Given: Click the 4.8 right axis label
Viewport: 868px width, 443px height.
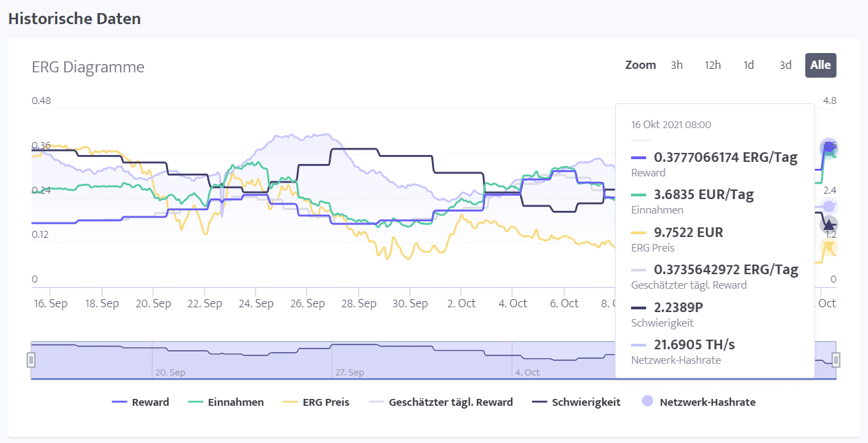Looking at the screenshot, I should pyautogui.click(x=829, y=101).
